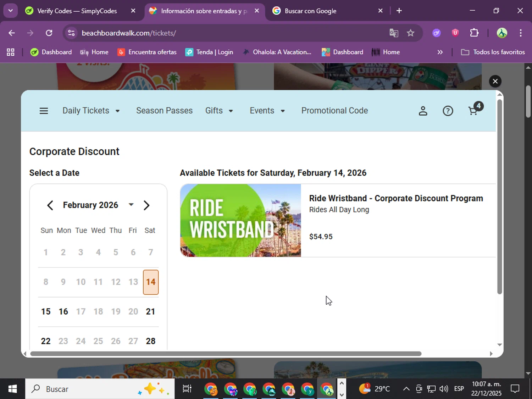Select February 28 in calendar
Image resolution: width=532 pixels, height=399 pixels.
151,341
